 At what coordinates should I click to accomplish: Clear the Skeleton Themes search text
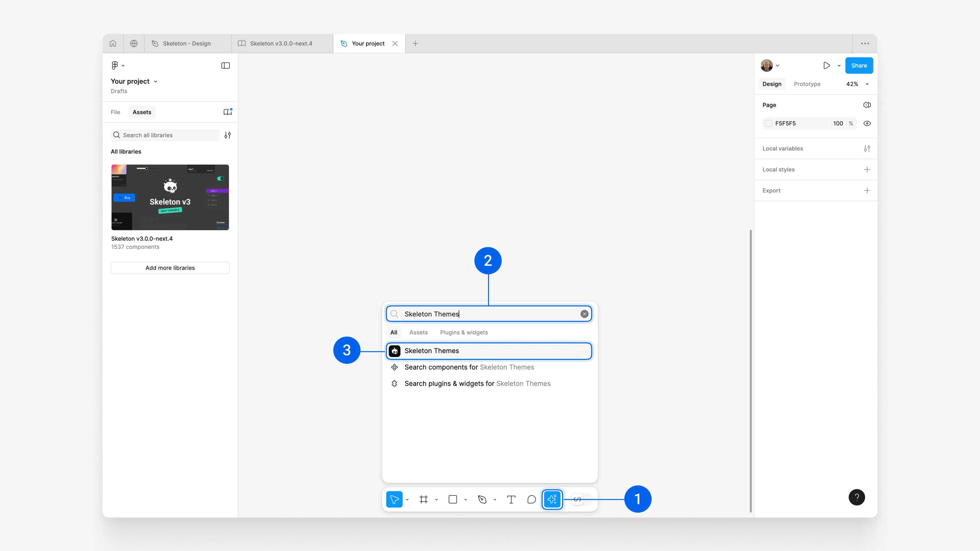pyautogui.click(x=584, y=314)
